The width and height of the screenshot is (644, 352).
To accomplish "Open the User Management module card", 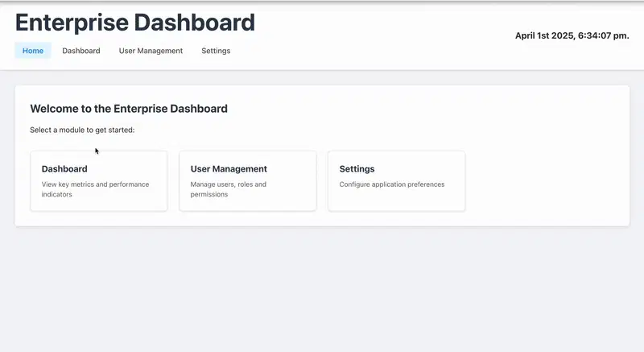I will click(248, 180).
